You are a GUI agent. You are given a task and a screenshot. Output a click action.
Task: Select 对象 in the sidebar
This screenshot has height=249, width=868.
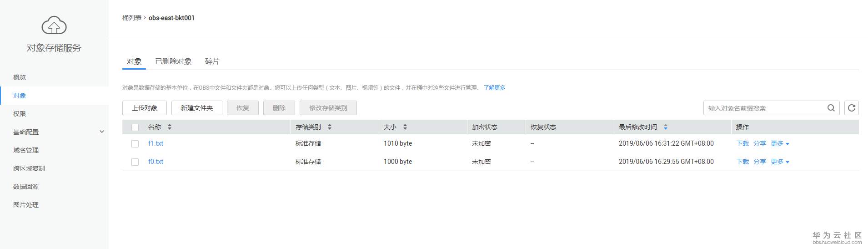point(20,96)
